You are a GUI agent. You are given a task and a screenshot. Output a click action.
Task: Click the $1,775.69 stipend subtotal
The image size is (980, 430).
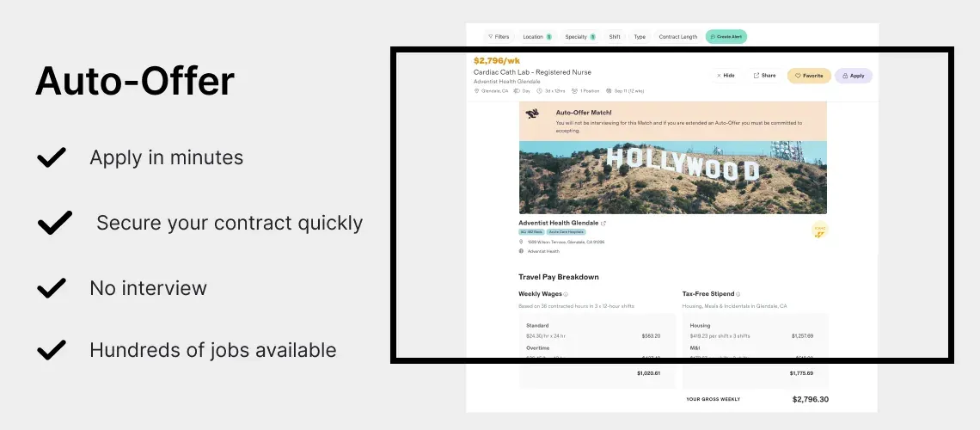[x=801, y=373]
